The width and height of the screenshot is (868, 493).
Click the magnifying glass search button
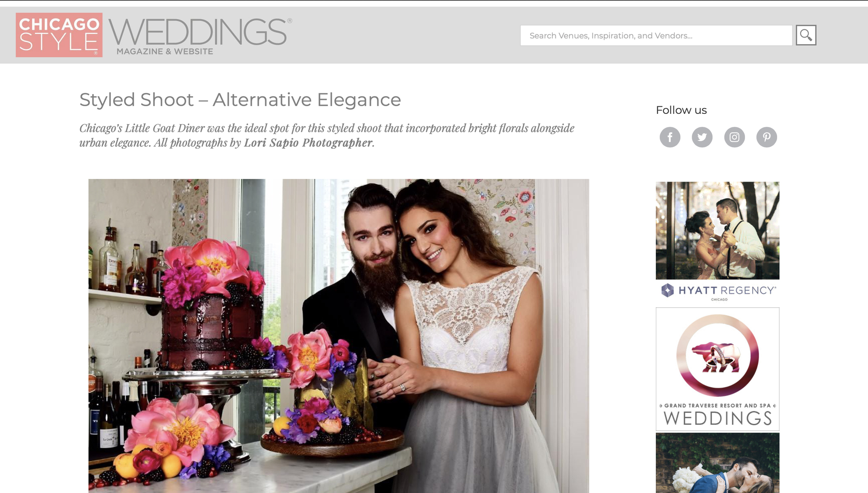coord(806,35)
